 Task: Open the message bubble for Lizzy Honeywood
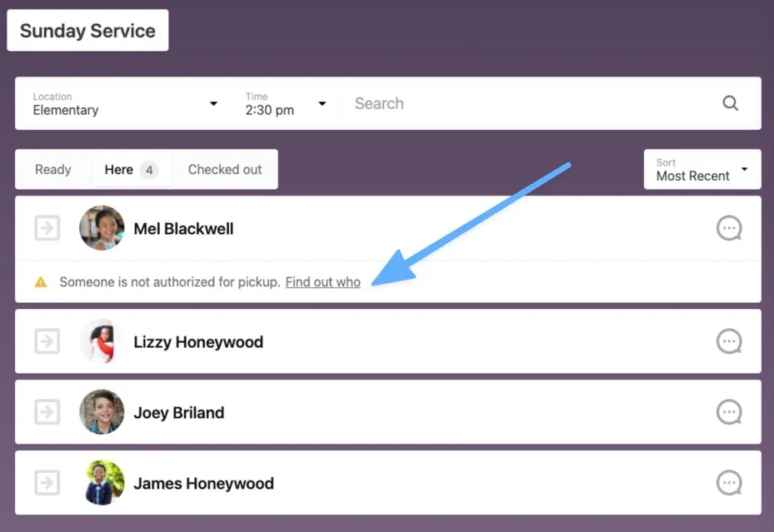click(x=729, y=341)
